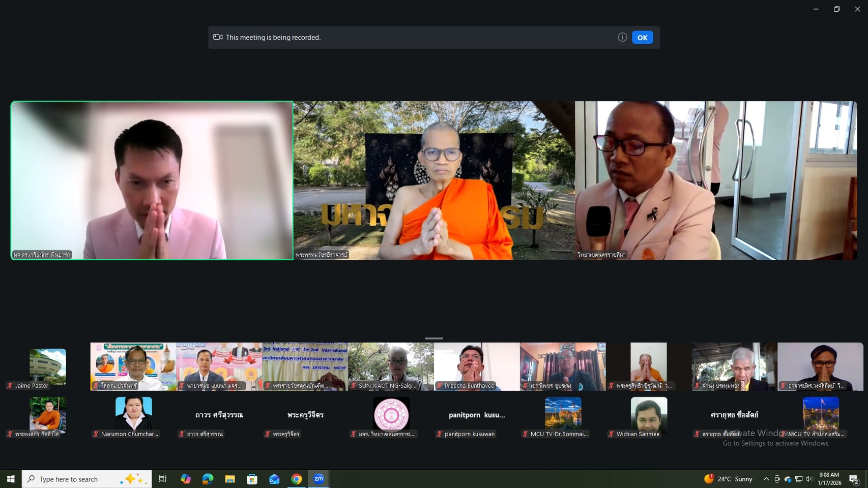Open the weather widget showing 24°C Sunny

click(x=728, y=479)
